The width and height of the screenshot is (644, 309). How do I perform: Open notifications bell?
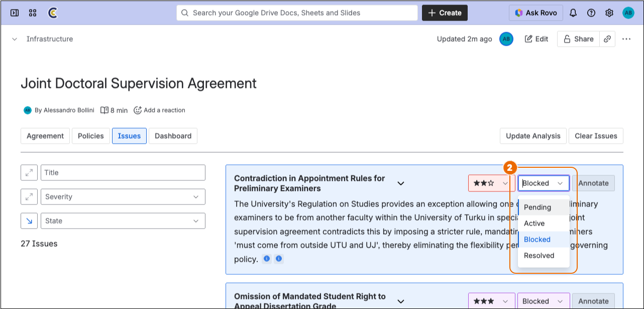click(x=573, y=13)
